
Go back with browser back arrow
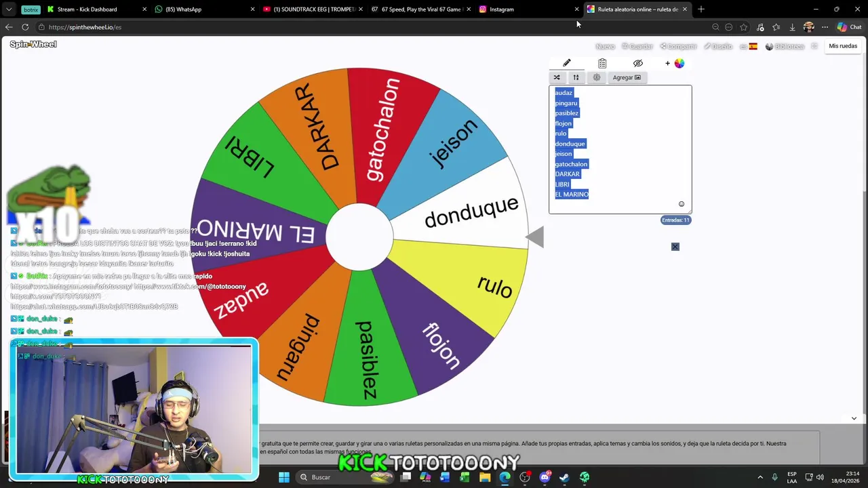[9, 27]
